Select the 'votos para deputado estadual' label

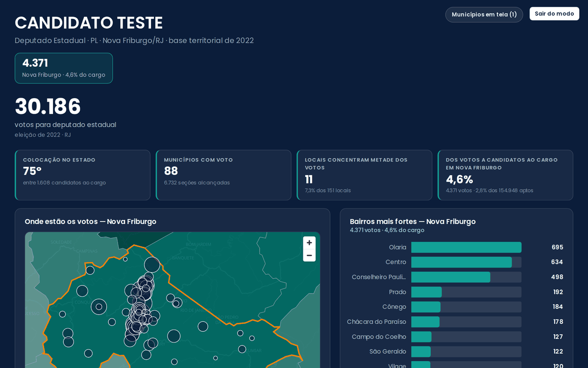(x=66, y=125)
